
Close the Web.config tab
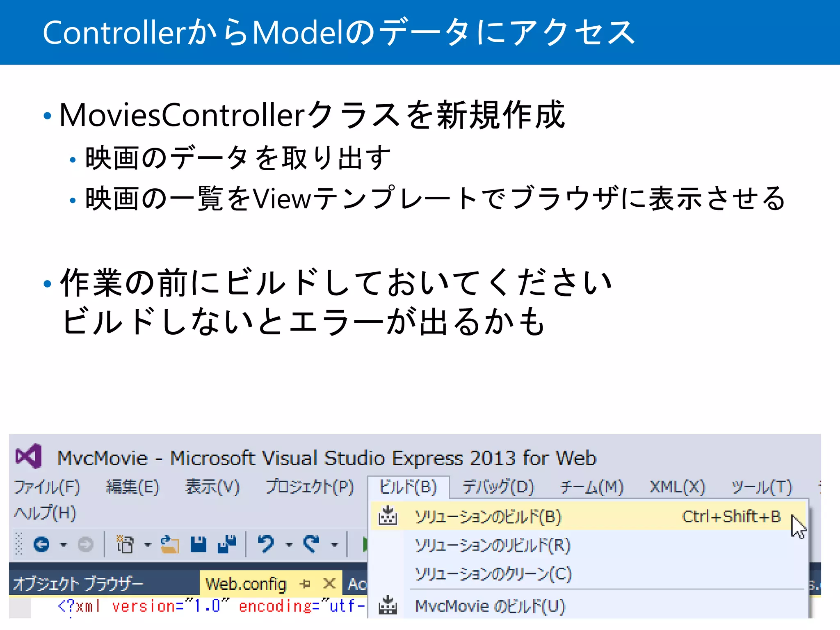[329, 583]
